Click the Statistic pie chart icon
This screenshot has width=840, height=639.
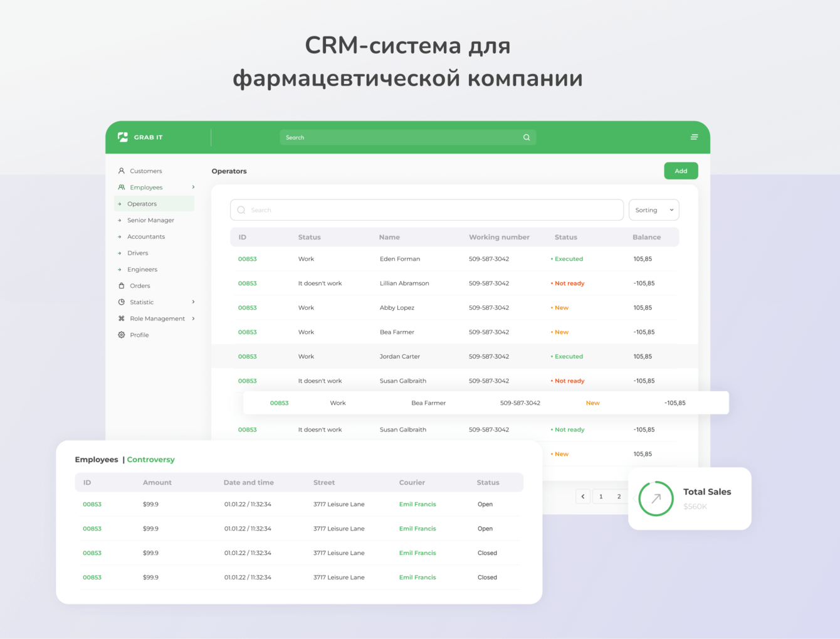pos(121,302)
